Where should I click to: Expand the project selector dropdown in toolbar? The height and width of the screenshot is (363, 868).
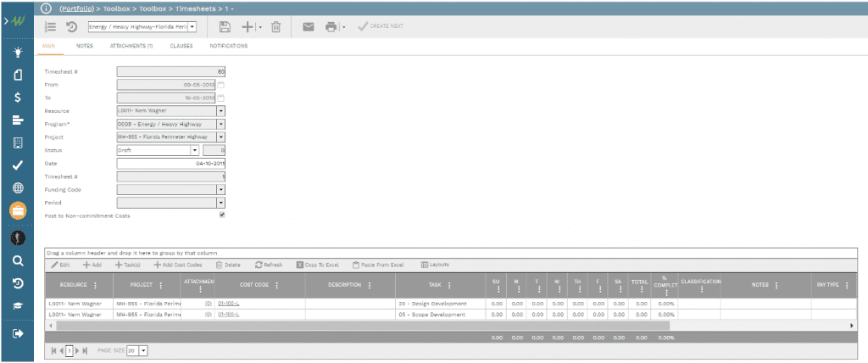(x=192, y=26)
